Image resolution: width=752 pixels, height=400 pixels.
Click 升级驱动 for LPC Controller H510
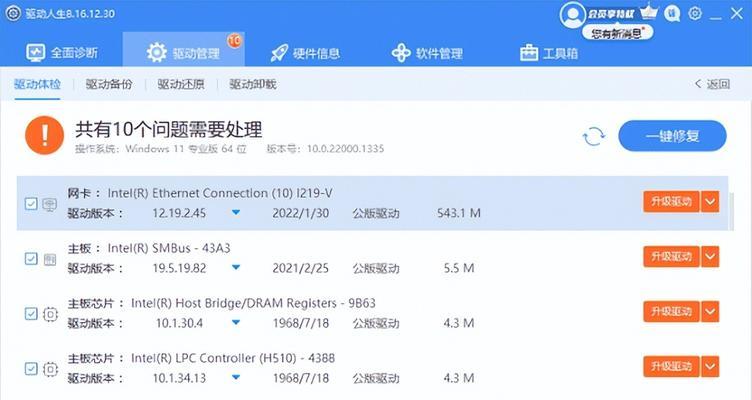pos(671,366)
